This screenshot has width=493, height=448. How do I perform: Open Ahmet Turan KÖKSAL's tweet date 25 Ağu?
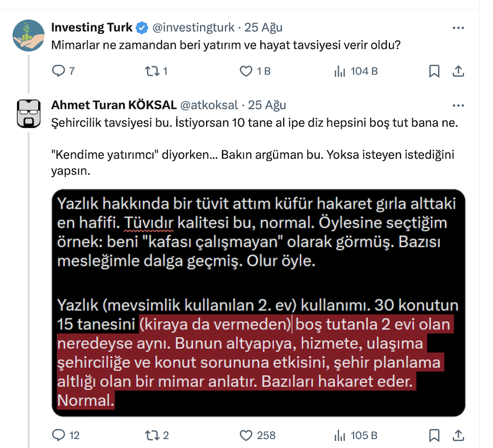click(267, 105)
